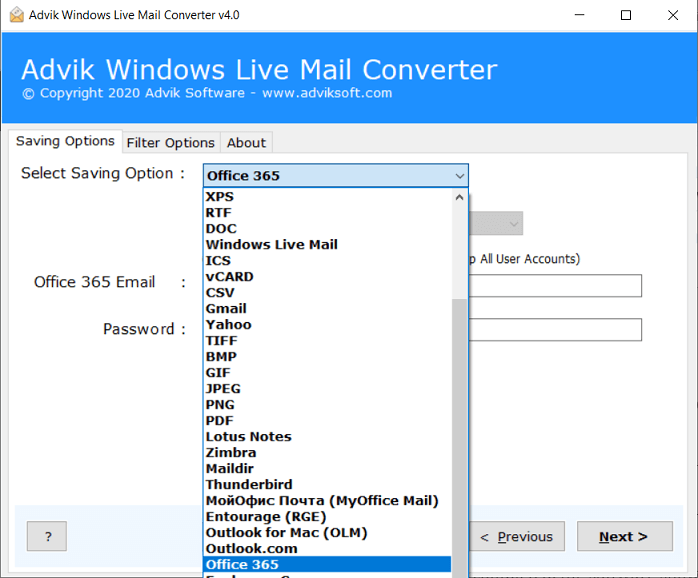
Task: Select ICS from the dropdown list
Action: point(327,261)
